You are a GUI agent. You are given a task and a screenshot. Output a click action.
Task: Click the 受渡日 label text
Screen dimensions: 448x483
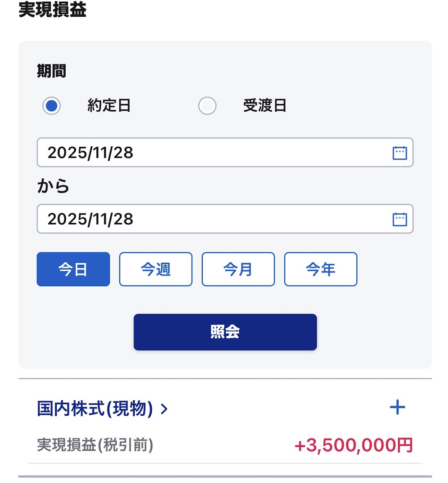(x=264, y=106)
